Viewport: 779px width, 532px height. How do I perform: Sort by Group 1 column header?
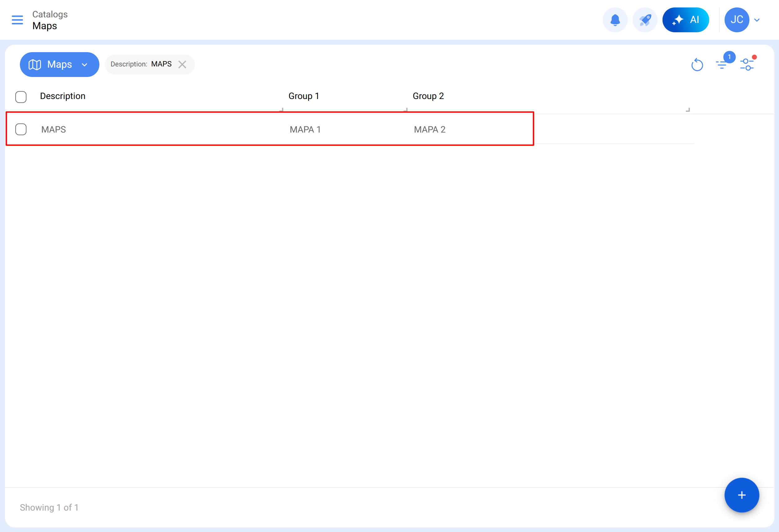click(303, 96)
